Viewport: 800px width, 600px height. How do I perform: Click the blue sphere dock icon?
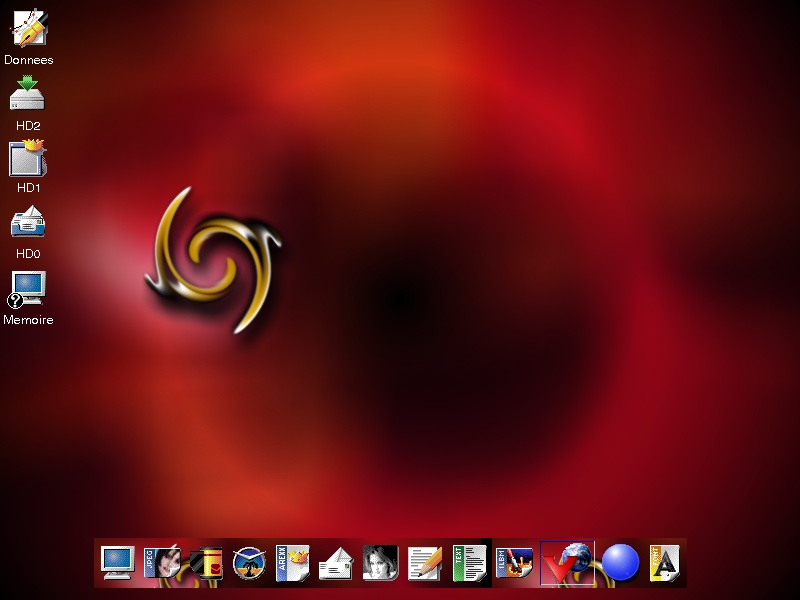coord(620,563)
